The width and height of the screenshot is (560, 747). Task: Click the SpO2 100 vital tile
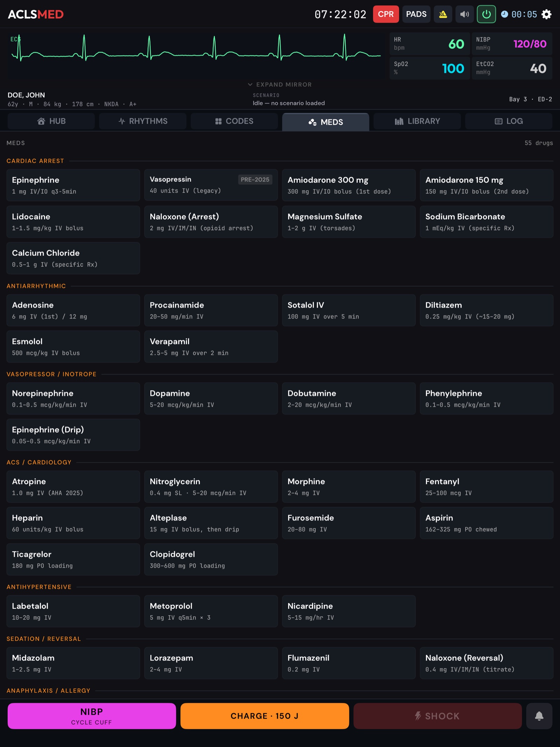[x=429, y=68]
